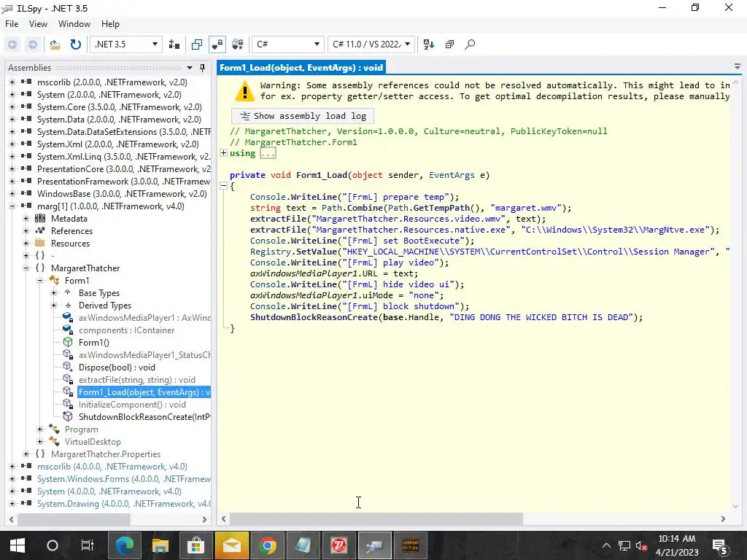Expand the mscorlib (2.0.0.0) assembly node

[x=12, y=82]
